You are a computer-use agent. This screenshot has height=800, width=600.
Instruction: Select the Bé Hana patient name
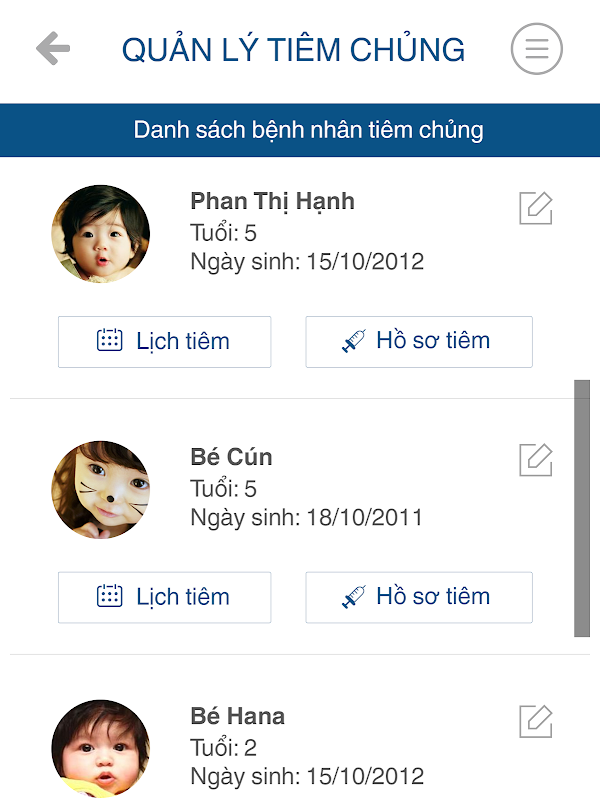pos(238,716)
